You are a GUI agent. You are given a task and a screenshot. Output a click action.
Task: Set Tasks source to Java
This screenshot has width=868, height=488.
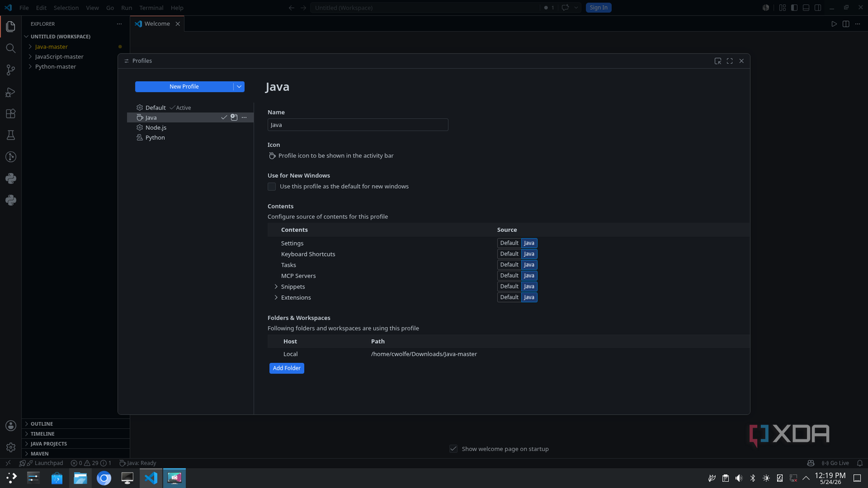[529, 265]
